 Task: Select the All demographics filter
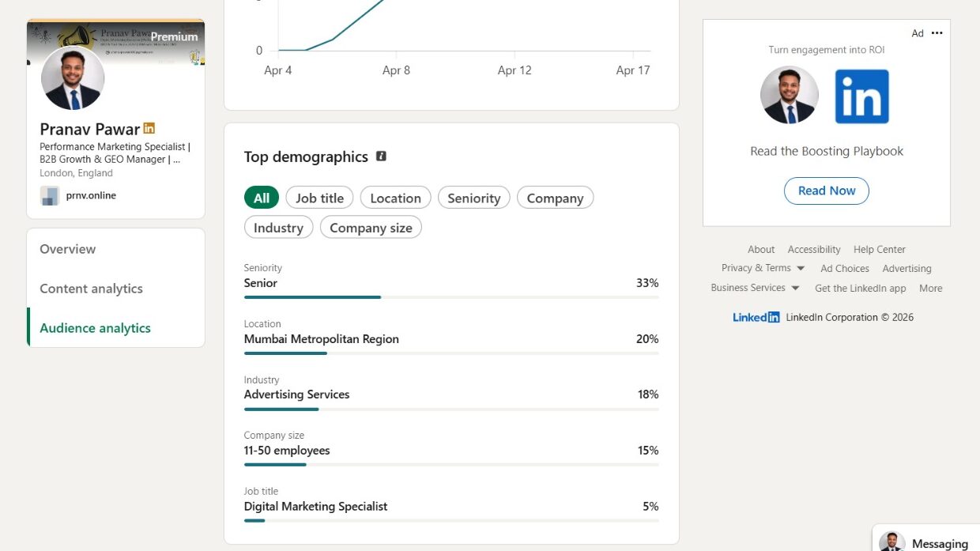262,198
